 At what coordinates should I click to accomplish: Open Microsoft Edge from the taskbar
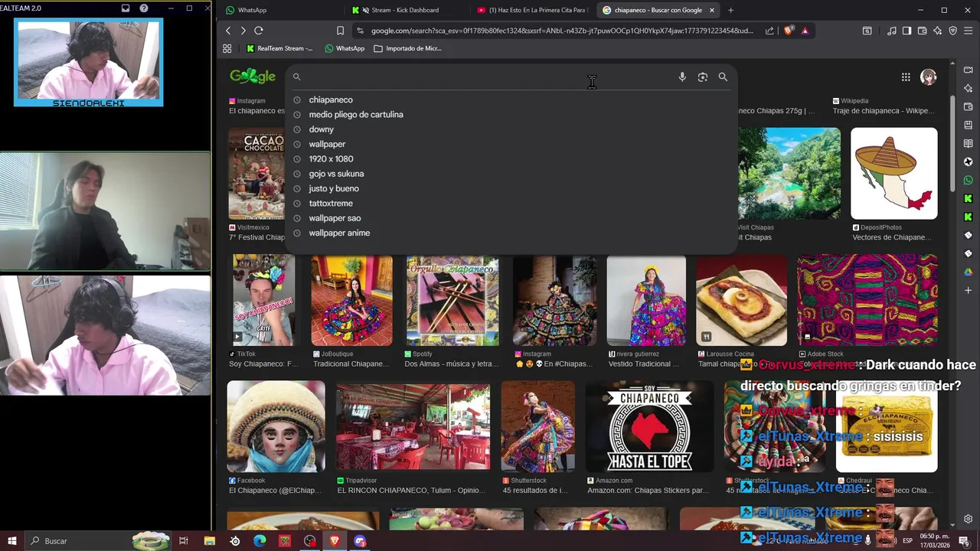coord(260,541)
